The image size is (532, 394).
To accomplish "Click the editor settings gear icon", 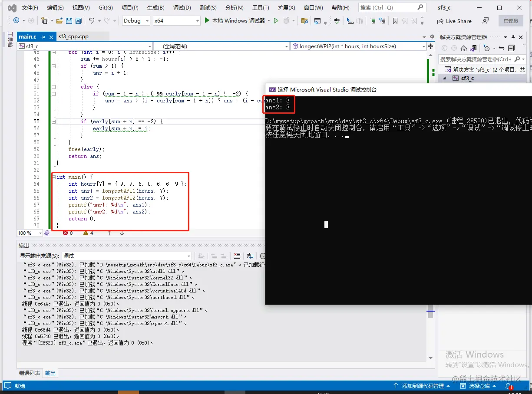I will point(431,37).
